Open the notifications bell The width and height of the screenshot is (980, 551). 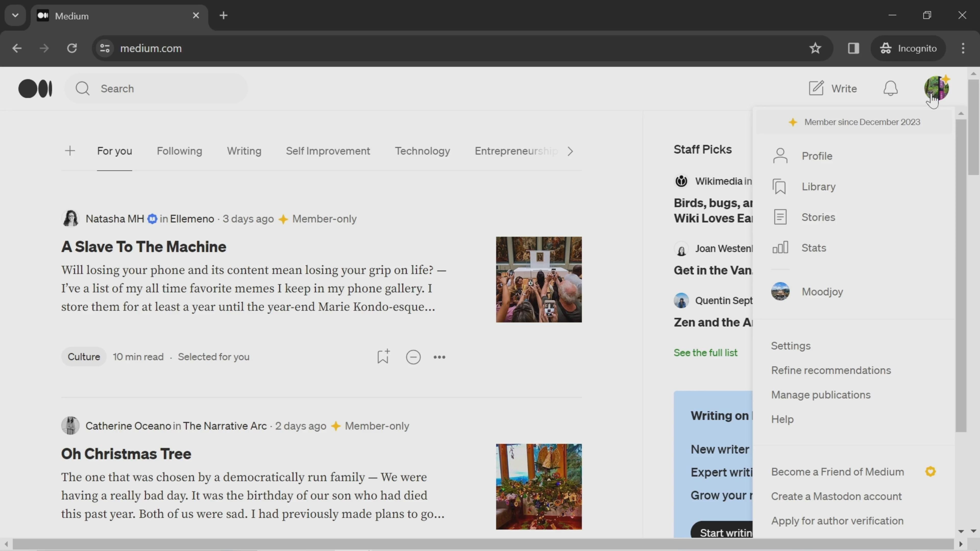point(890,89)
